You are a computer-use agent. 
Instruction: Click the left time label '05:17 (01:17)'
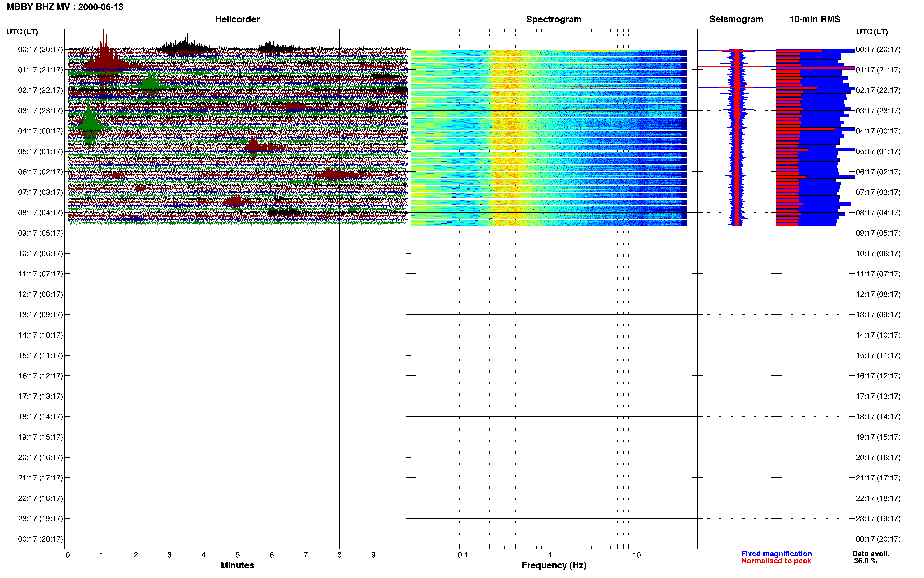coord(40,151)
